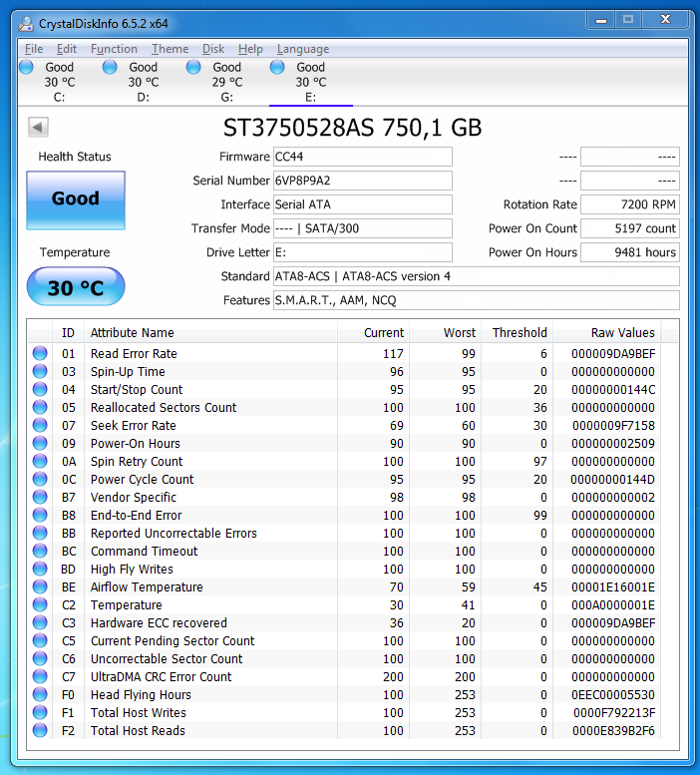
Task: Click the CrystalDiskInfo title bar app icon
Action: 24,22
